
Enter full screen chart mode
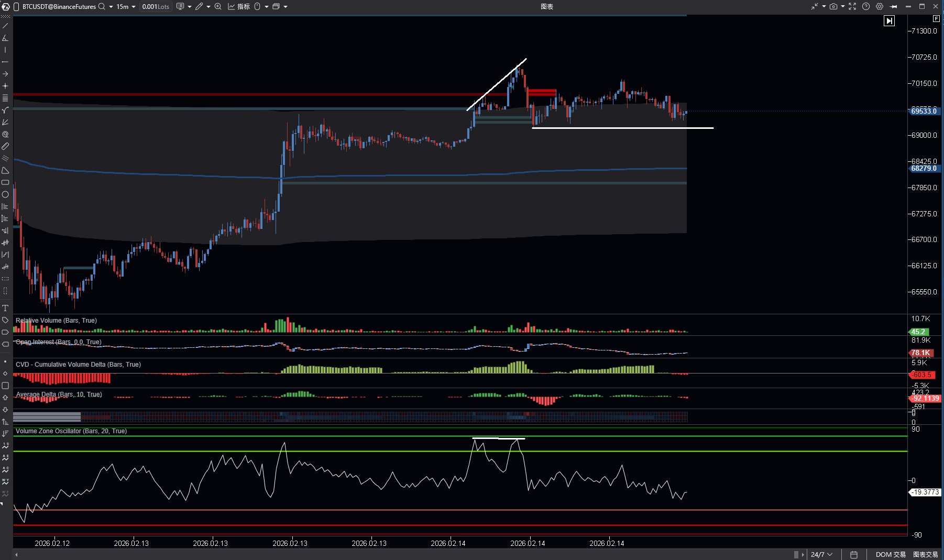coord(852,6)
